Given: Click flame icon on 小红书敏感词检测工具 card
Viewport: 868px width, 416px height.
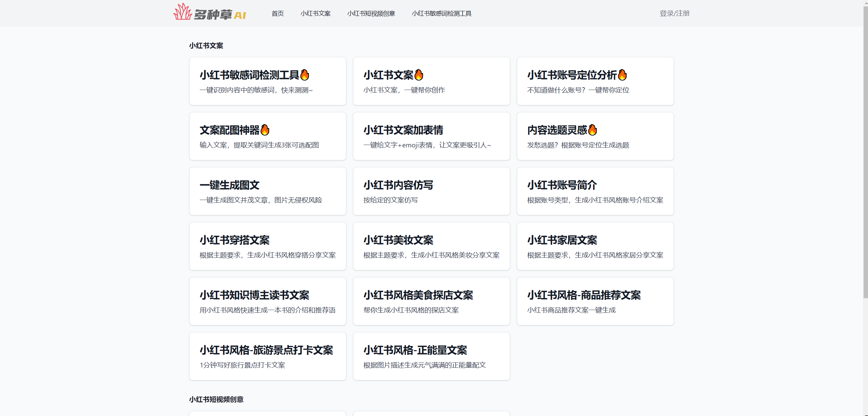Looking at the screenshot, I should (305, 75).
